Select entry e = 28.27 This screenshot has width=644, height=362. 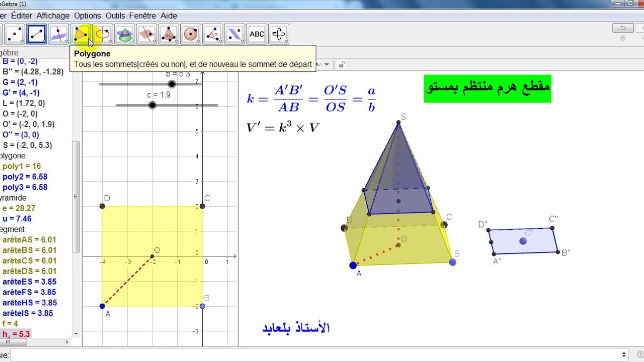[19, 208]
